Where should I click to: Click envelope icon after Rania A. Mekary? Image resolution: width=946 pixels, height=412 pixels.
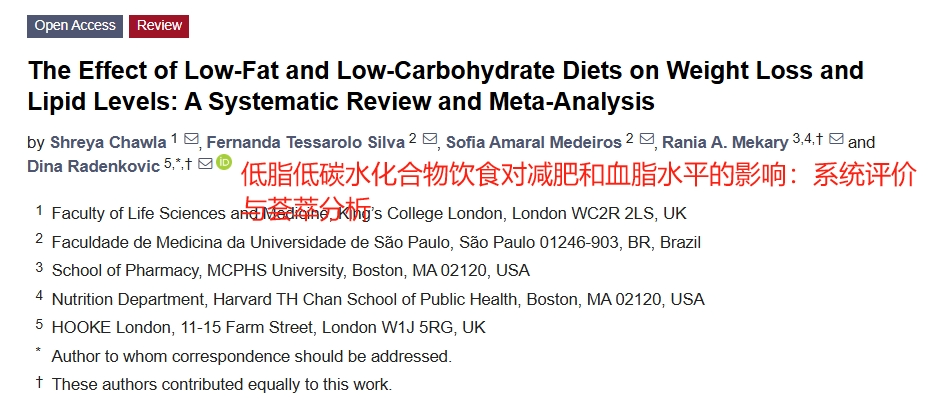coord(836,139)
